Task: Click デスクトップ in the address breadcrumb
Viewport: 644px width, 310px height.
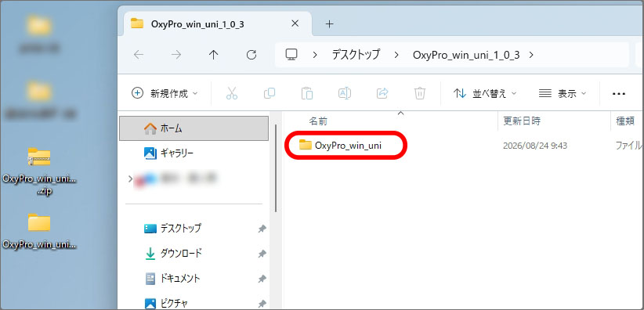Action: (x=356, y=55)
